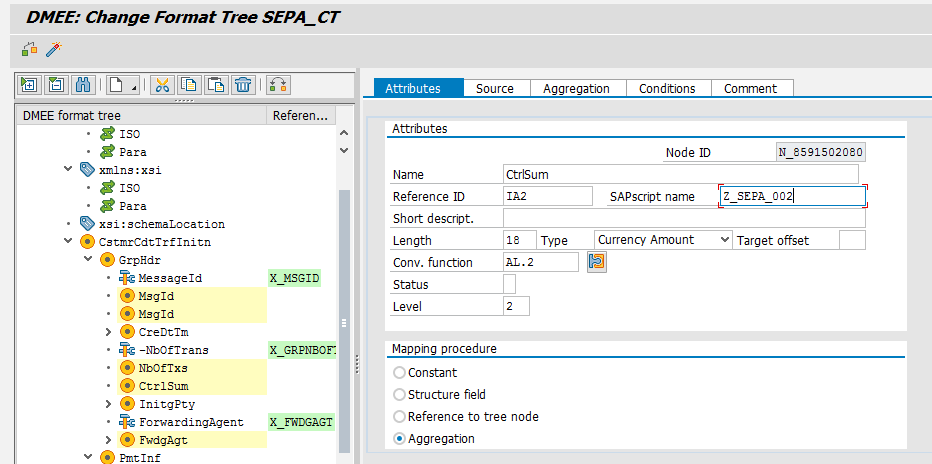Open the Aggregation tab
Image resolution: width=932 pixels, height=464 pixels.
(x=576, y=88)
